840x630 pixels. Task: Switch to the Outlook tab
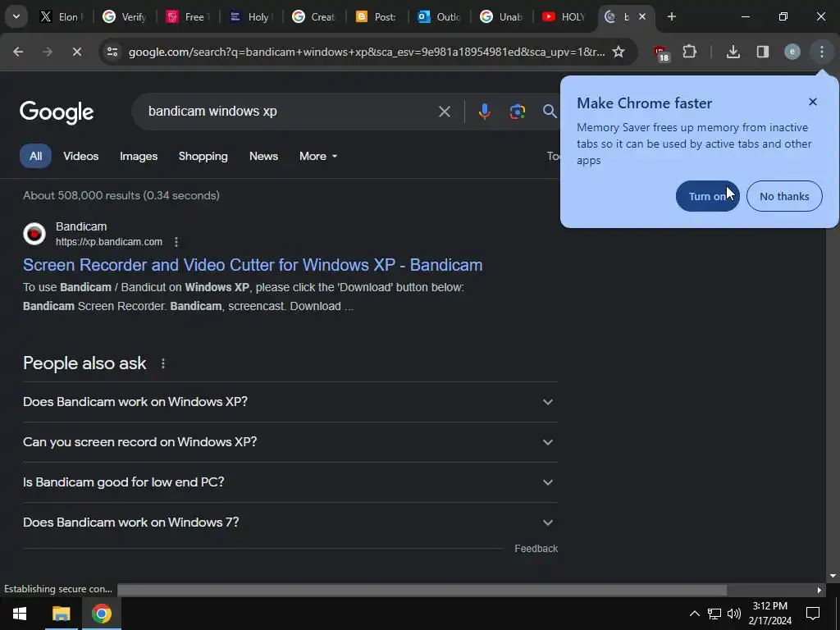click(x=438, y=16)
